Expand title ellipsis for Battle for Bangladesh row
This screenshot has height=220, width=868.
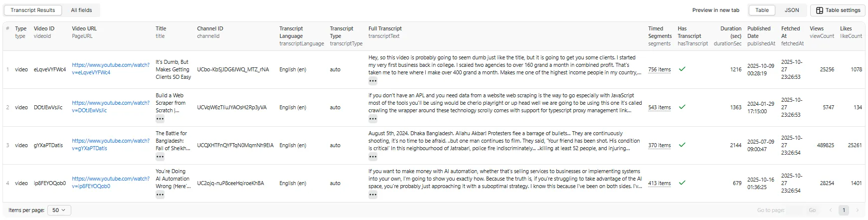(160, 157)
